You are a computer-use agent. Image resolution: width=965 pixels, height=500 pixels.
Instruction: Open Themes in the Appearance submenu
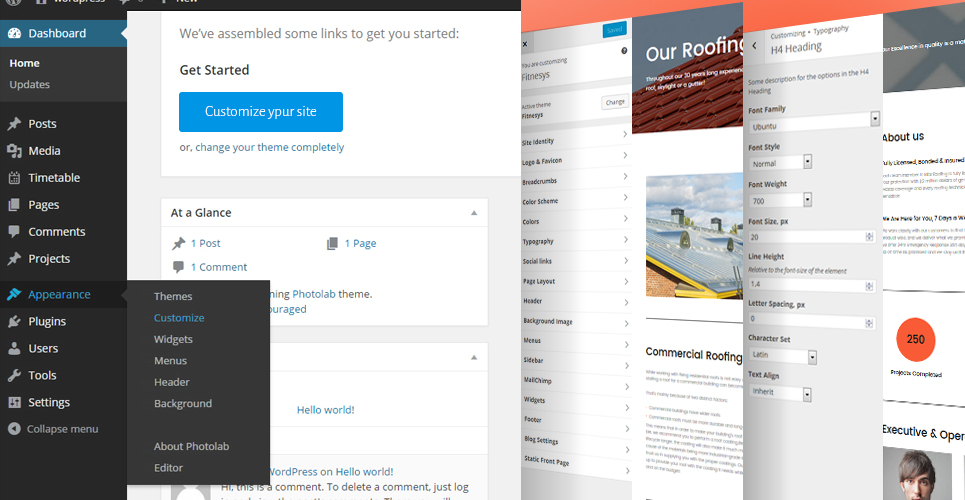point(173,296)
